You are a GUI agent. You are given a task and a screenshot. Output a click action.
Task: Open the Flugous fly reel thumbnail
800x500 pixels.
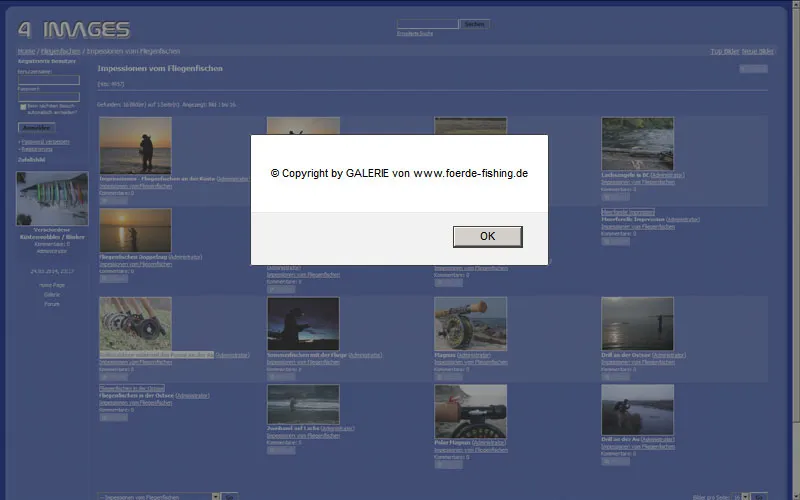[470, 323]
